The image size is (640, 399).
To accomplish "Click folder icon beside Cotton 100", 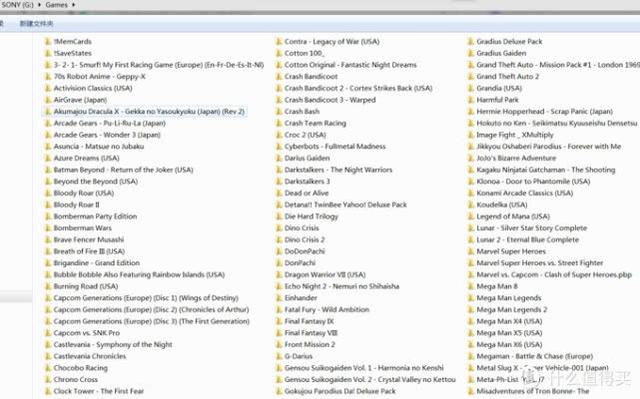I will pos(279,53).
